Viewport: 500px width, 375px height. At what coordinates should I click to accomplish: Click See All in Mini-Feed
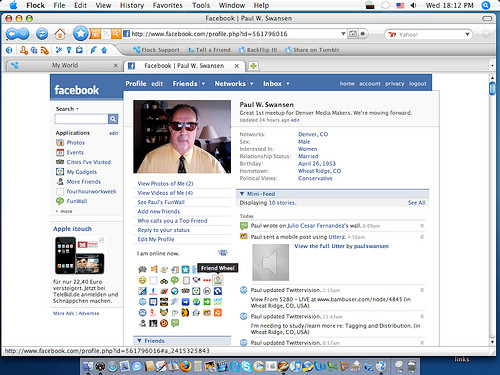coord(416,203)
